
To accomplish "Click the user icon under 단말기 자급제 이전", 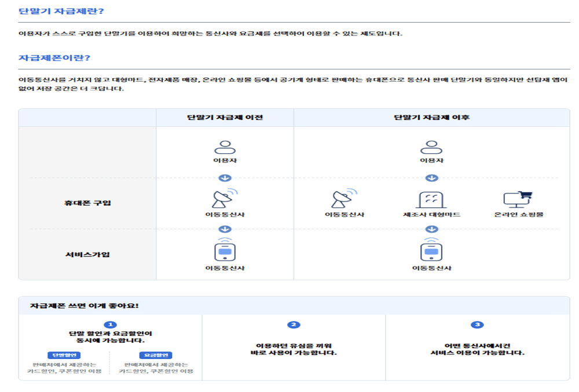I will (225, 147).
